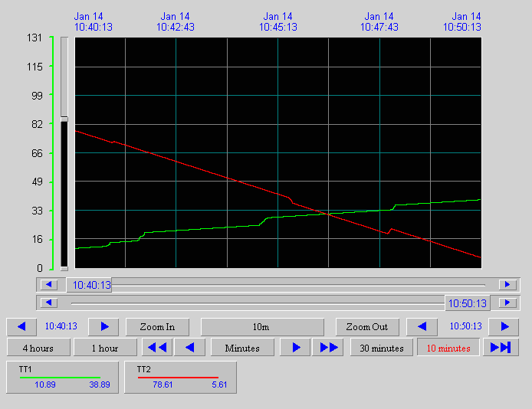This screenshot has height=409, width=532.
Task: Select the 10 minutes range button
Action: (x=448, y=348)
